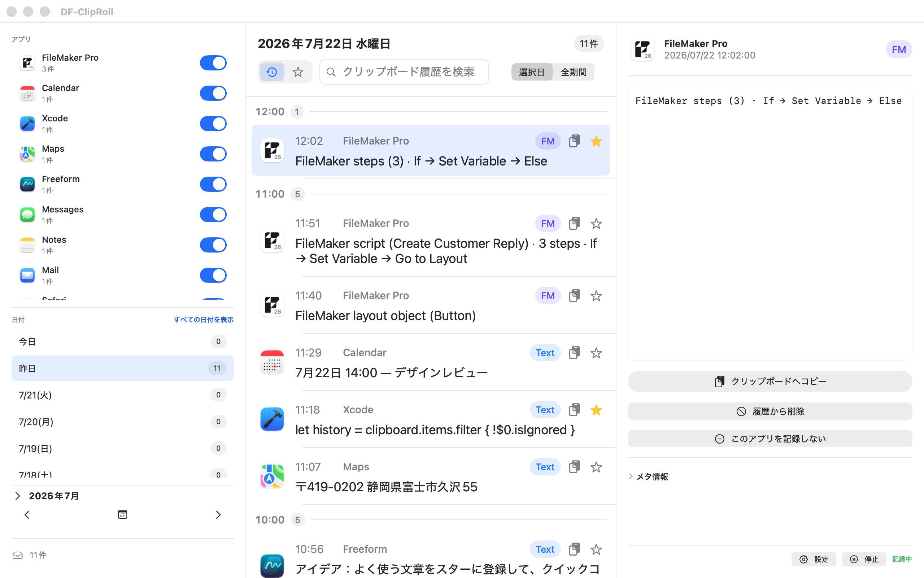The image size is (924, 578).
Task: Copy the 10:56 Freeform entry
Action: click(574, 549)
